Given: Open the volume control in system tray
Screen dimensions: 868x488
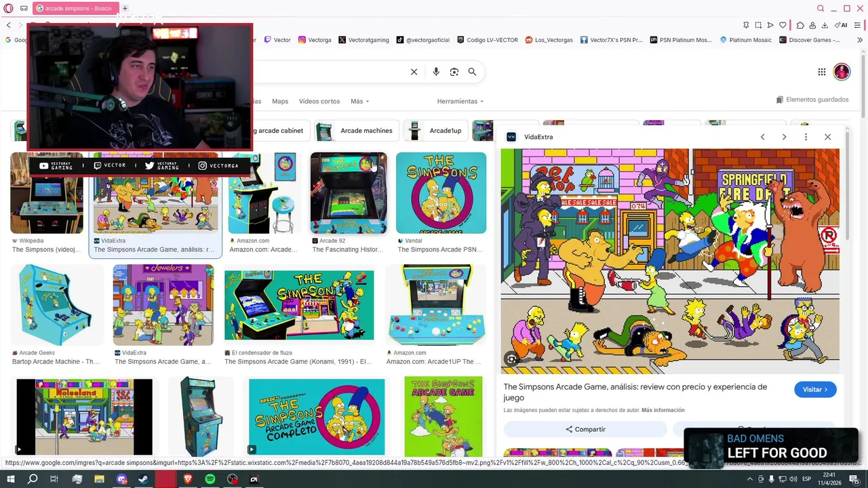Looking at the screenshot, I should pyautogui.click(x=793, y=479).
